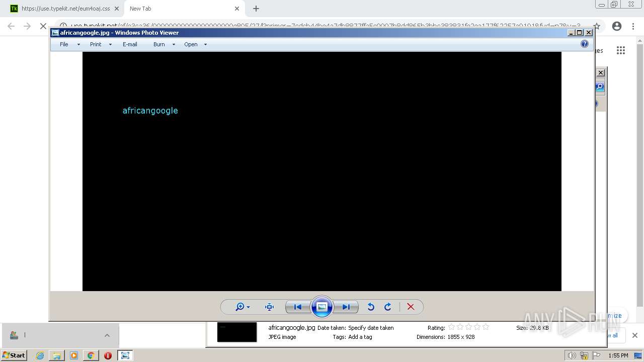The width and height of the screenshot is (644, 362).
Task: Rotate the photo clockwise
Action: point(388,307)
